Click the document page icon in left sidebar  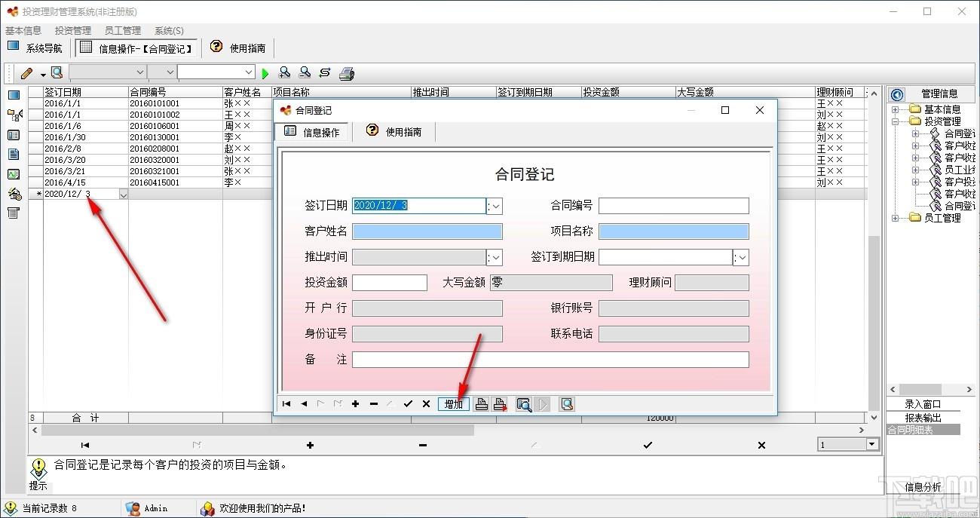pos(14,154)
